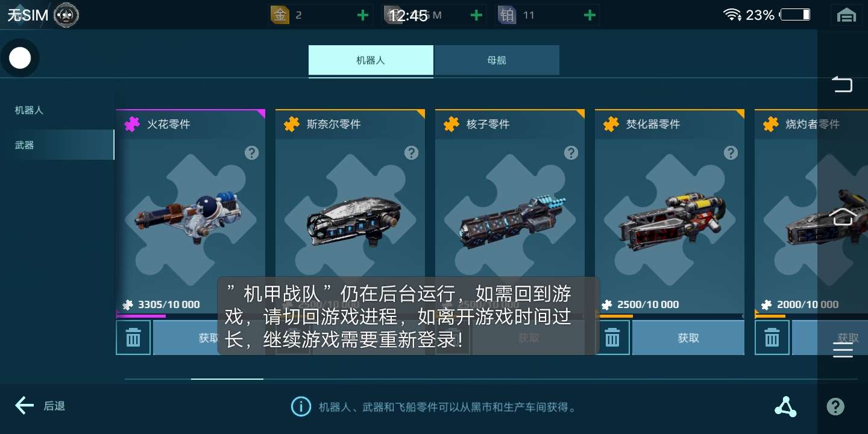Viewport: 868px width, 434px height.
Task: Tap the network share icon in the bottom bar
Action: pos(785,407)
